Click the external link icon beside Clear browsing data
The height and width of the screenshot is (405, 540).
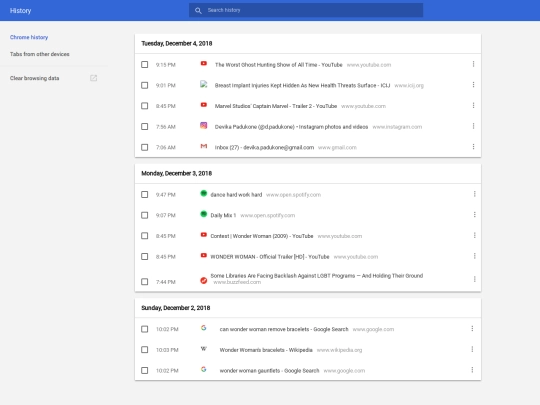click(93, 78)
